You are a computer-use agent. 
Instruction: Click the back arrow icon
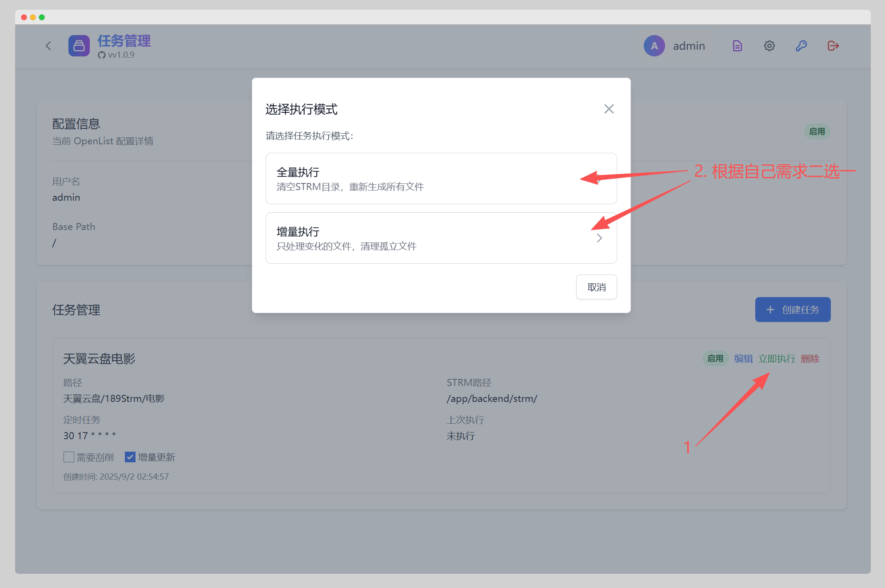pyautogui.click(x=48, y=46)
